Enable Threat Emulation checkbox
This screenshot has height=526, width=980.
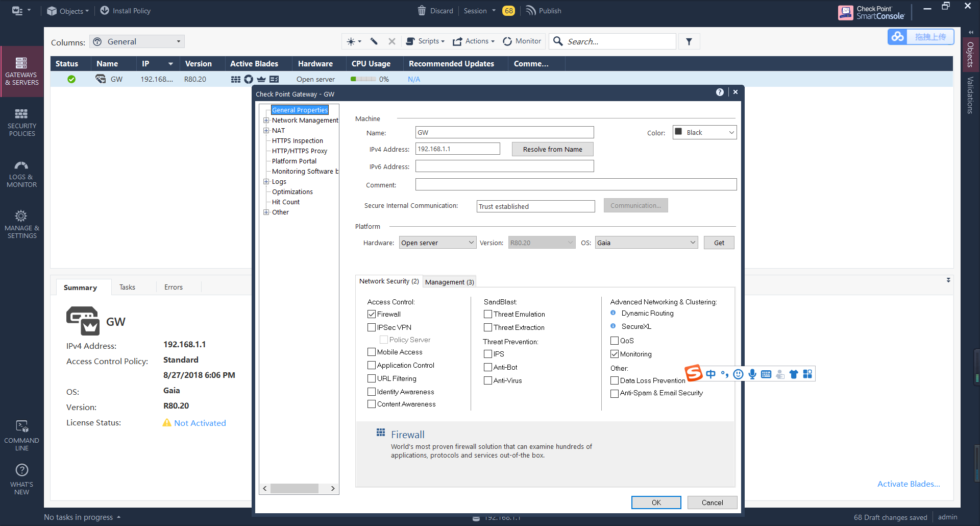coord(488,314)
